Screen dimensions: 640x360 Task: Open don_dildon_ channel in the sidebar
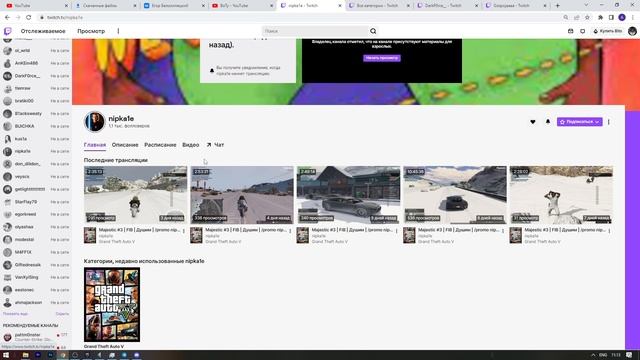[x=36, y=164]
